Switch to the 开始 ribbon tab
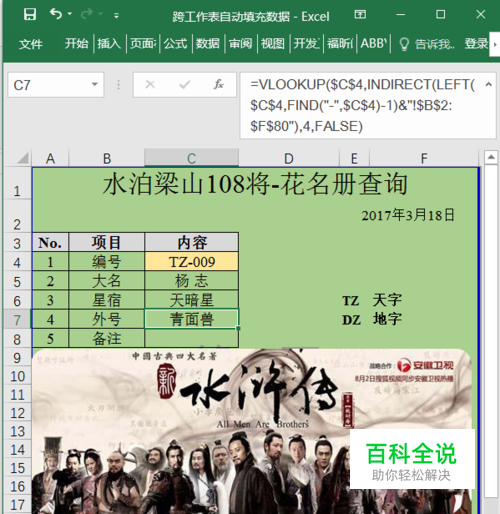The width and height of the screenshot is (500, 514). point(77,43)
